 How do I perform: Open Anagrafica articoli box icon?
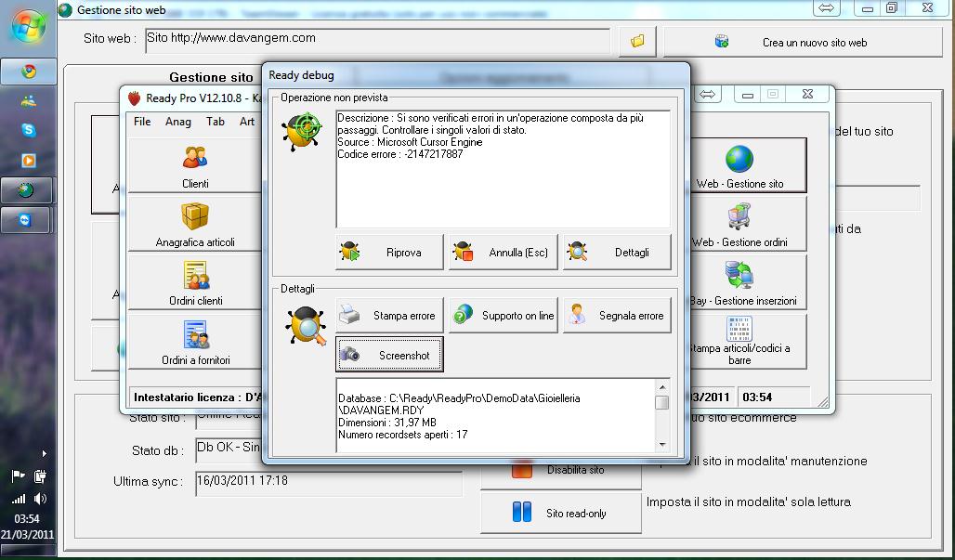click(195, 216)
